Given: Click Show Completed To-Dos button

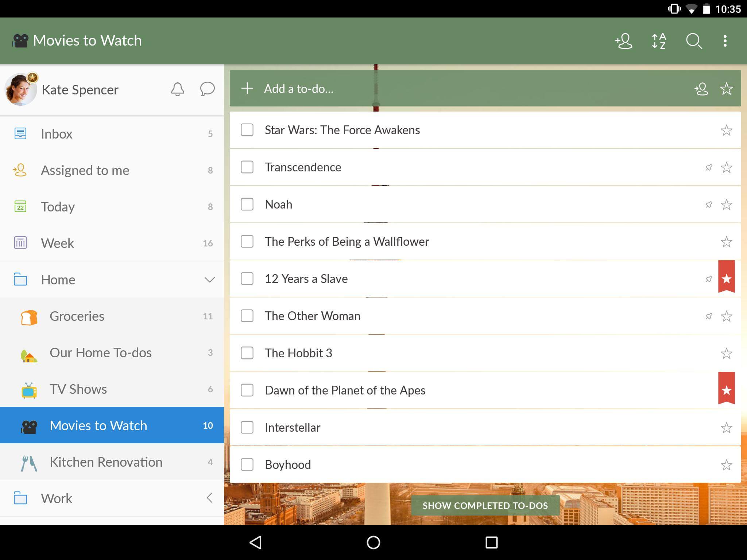Looking at the screenshot, I should coord(485,505).
